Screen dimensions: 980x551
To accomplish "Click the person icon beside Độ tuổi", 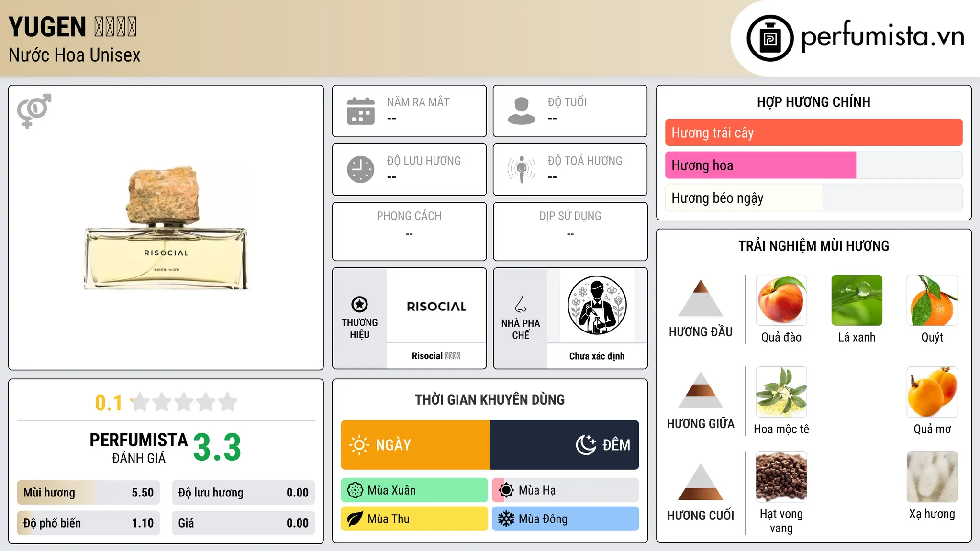I will [522, 111].
